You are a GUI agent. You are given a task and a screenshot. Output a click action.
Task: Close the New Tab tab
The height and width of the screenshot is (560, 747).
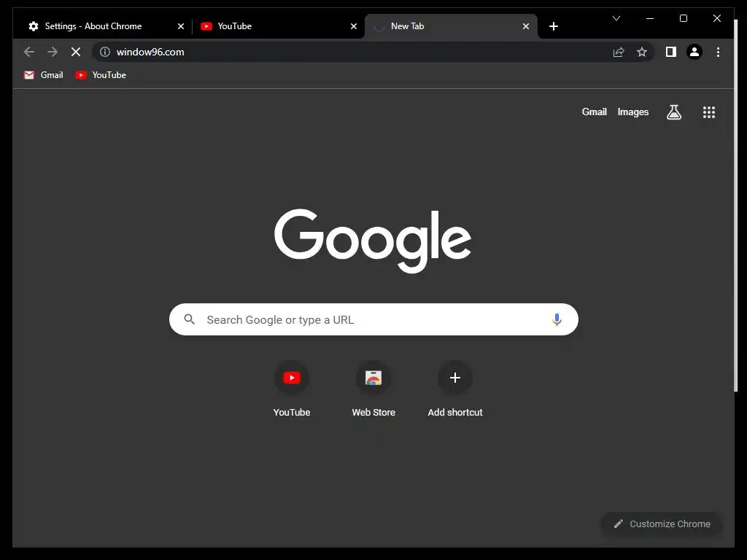tap(525, 26)
